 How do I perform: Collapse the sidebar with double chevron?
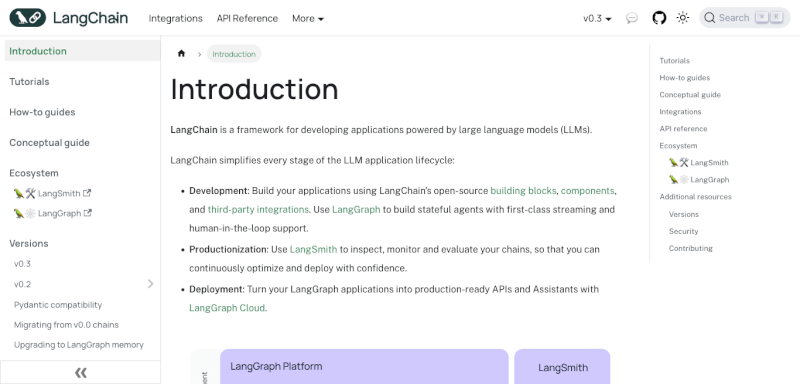click(81, 373)
